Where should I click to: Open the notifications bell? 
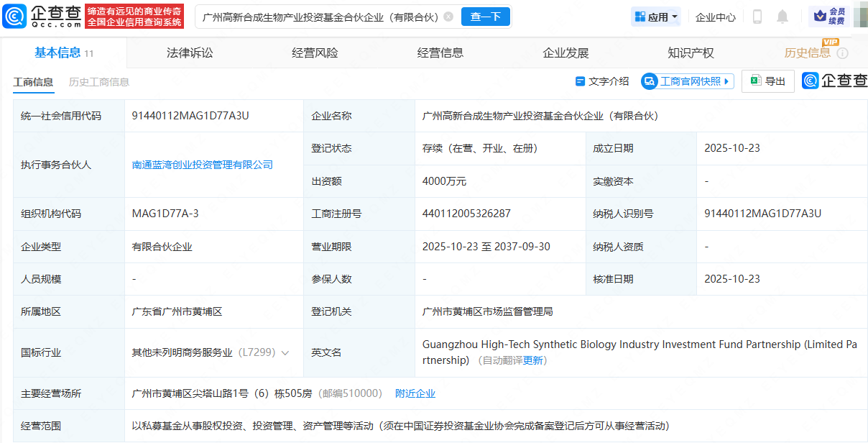pos(782,17)
